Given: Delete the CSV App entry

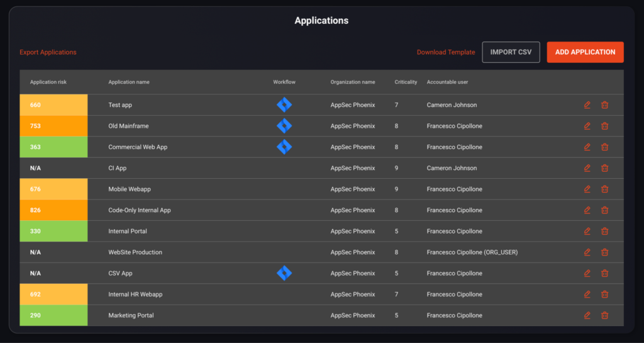Looking at the screenshot, I should 604,273.
